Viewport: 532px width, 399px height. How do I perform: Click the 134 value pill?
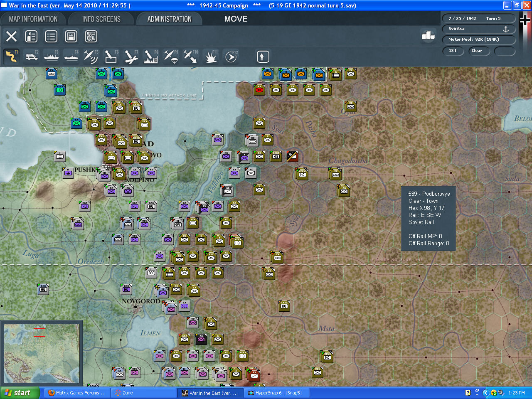tap(453, 51)
